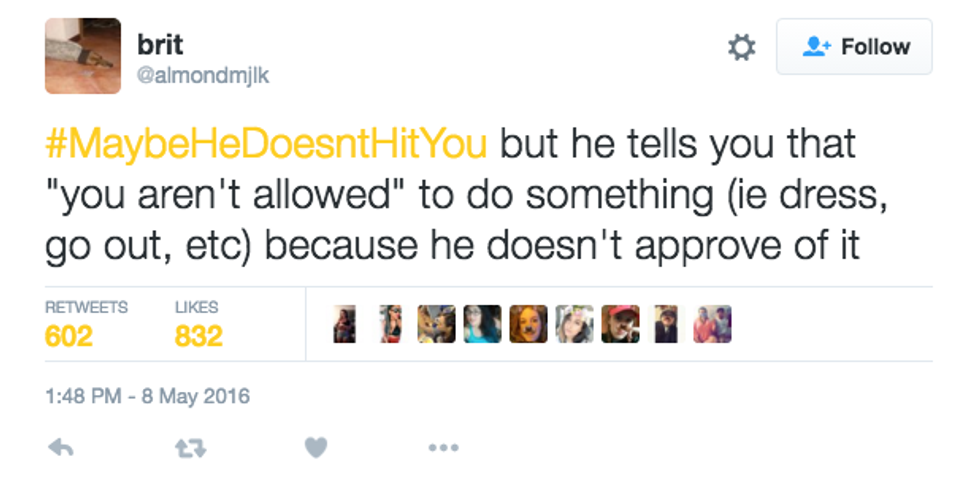View the 832 likes list

tap(198, 326)
